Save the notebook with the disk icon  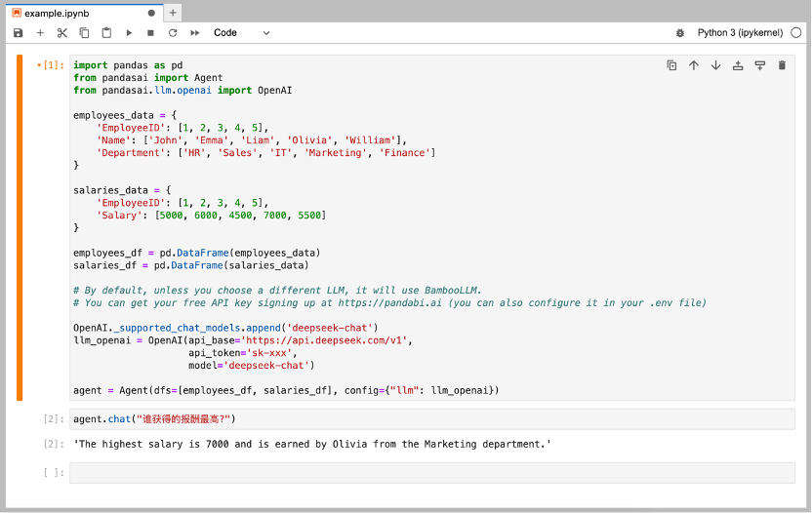tap(18, 33)
